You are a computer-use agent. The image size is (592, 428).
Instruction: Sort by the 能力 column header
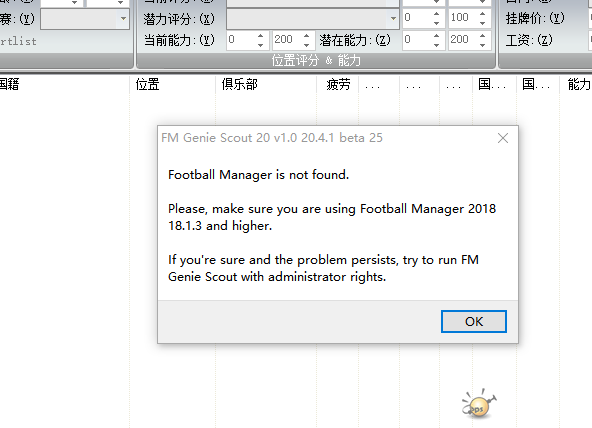click(x=579, y=84)
